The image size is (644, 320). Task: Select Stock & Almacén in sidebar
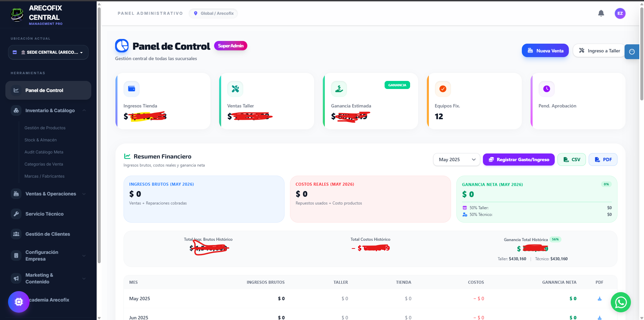click(x=41, y=140)
